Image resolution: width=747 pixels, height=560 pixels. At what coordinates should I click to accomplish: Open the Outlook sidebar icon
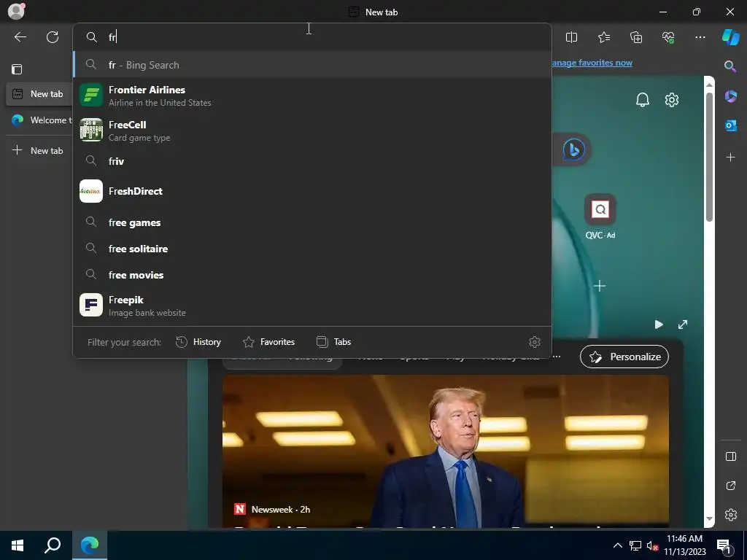(730, 125)
